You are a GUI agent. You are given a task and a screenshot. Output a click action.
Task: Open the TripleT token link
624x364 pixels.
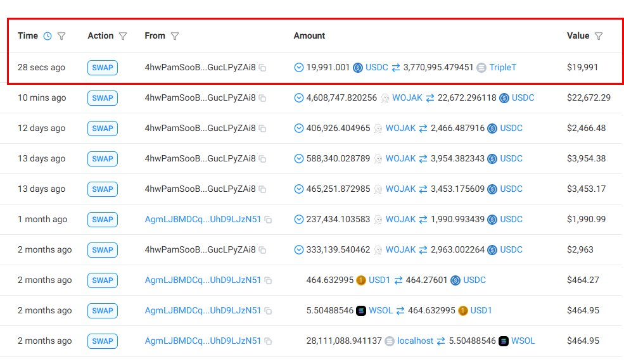point(502,67)
